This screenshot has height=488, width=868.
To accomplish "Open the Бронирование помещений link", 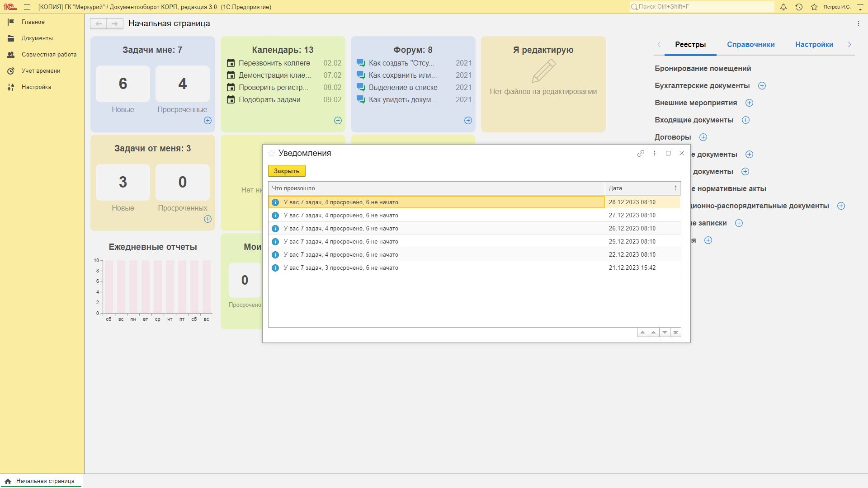I will pos(703,68).
